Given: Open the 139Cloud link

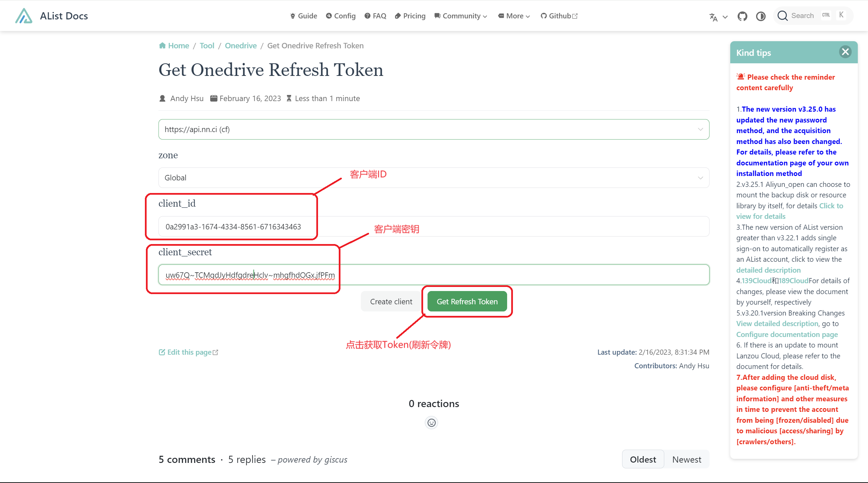Looking at the screenshot, I should tap(756, 281).
